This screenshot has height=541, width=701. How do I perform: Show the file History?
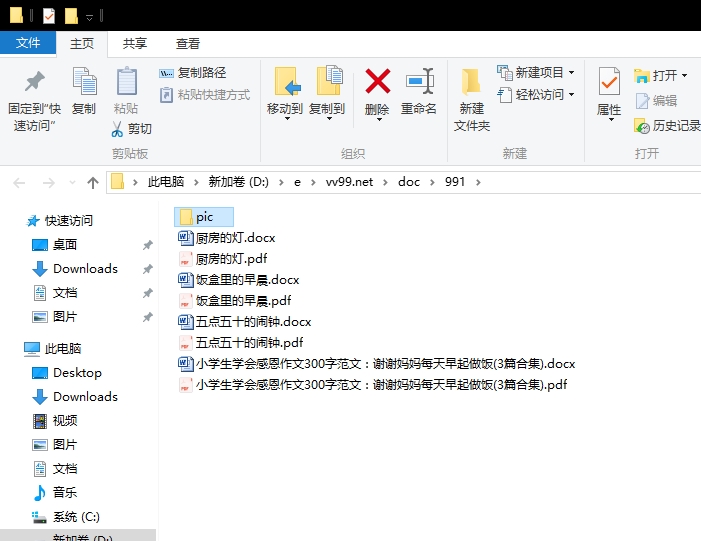pyautogui.click(x=667, y=126)
